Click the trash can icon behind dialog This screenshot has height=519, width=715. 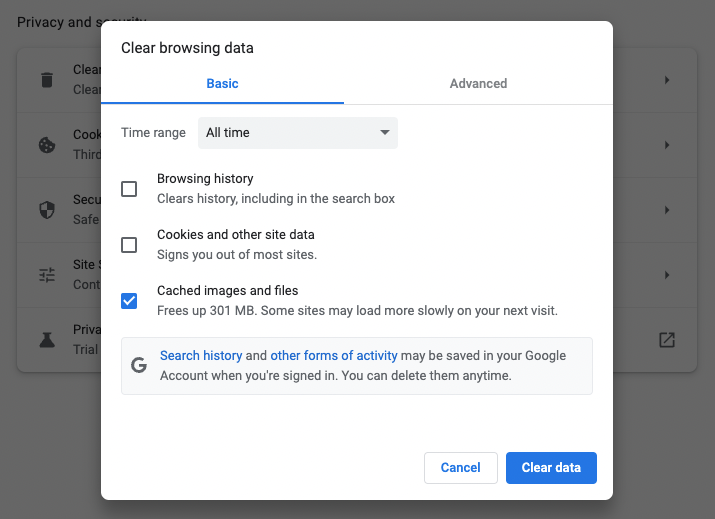(x=47, y=80)
